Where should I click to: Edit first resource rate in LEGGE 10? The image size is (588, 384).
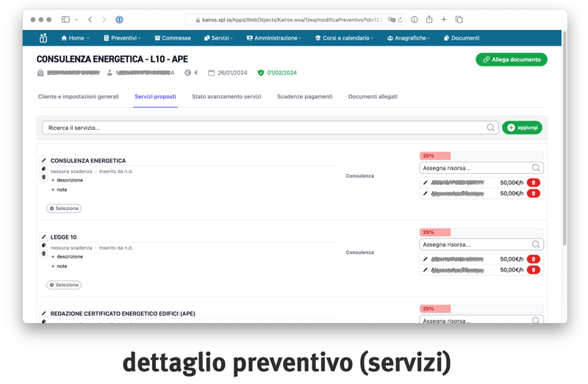[x=426, y=259]
